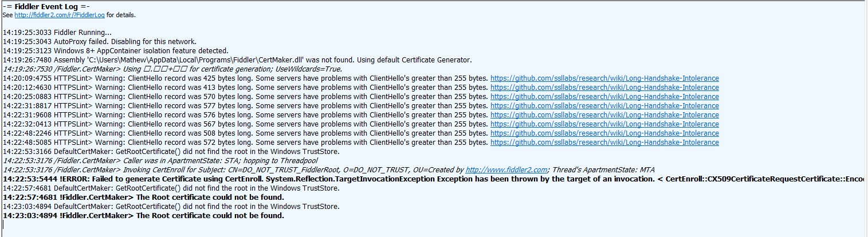868x237 pixels.
Task: Open GitHub link for 425 bytes ClientHello warning
Action: (x=604, y=78)
